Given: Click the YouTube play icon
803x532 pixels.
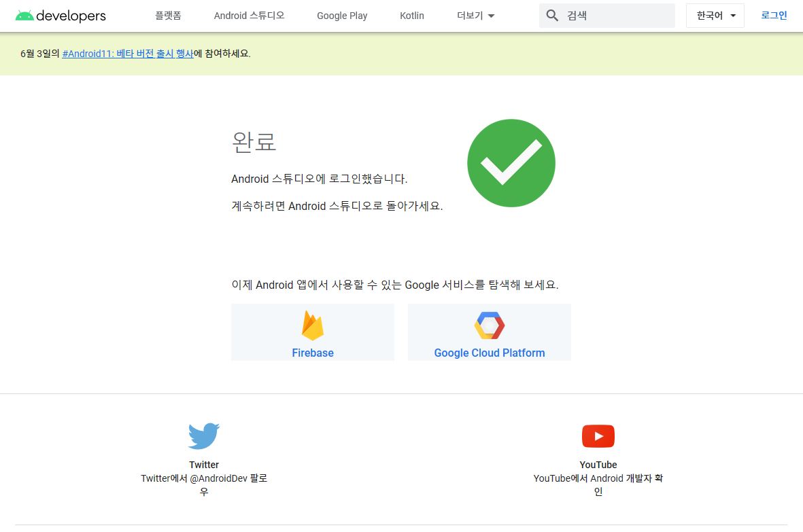Looking at the screenshot, I should tap(598, 436).
